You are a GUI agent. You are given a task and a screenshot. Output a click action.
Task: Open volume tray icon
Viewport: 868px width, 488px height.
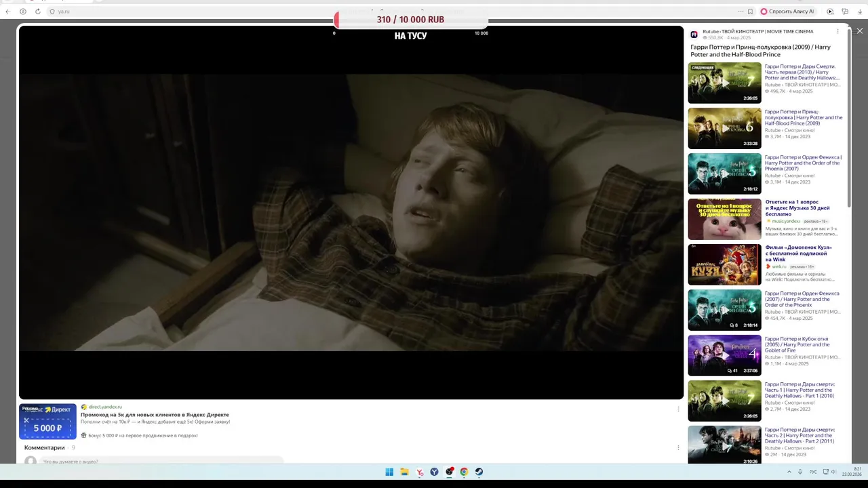[x=834, y=472]
